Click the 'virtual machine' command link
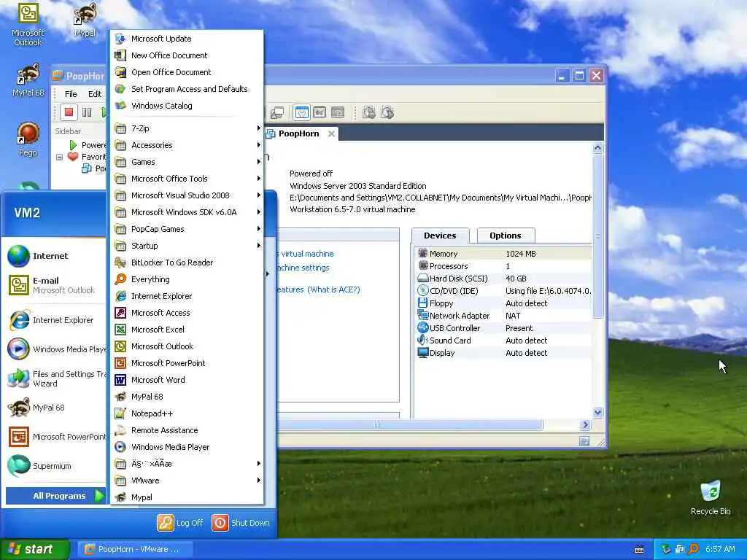Image resolution: width=747 pixels, height=560 pixels. (x=307, y=254)
